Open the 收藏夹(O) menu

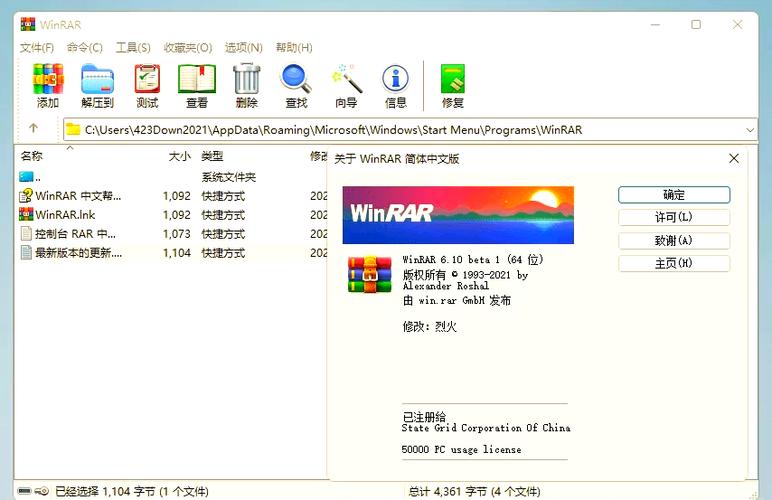188,48
